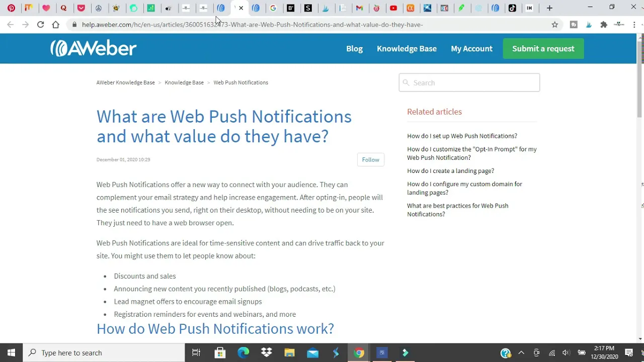Click the article title heading
644x362 pixels.
click(x=224, y=126)
